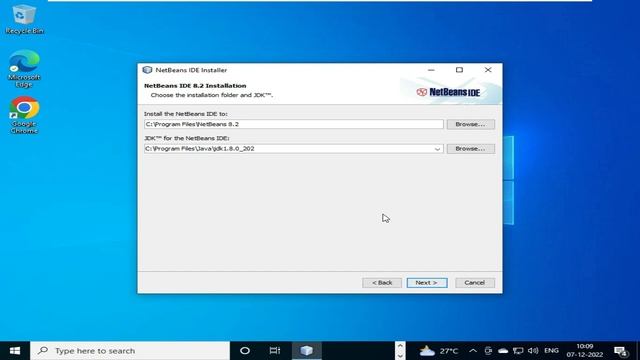Open the Windows Start menu
This screenshot has height=360, width=640.
(15, 351)
